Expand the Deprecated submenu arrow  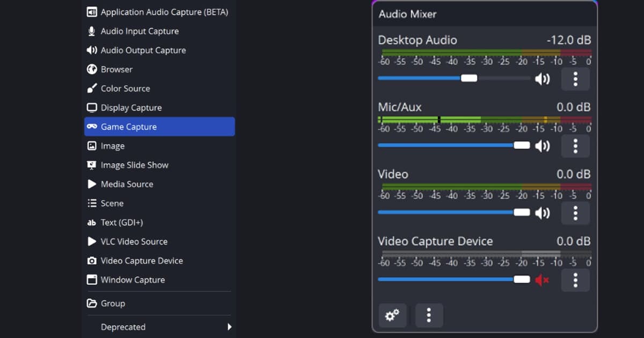[230, 327]
